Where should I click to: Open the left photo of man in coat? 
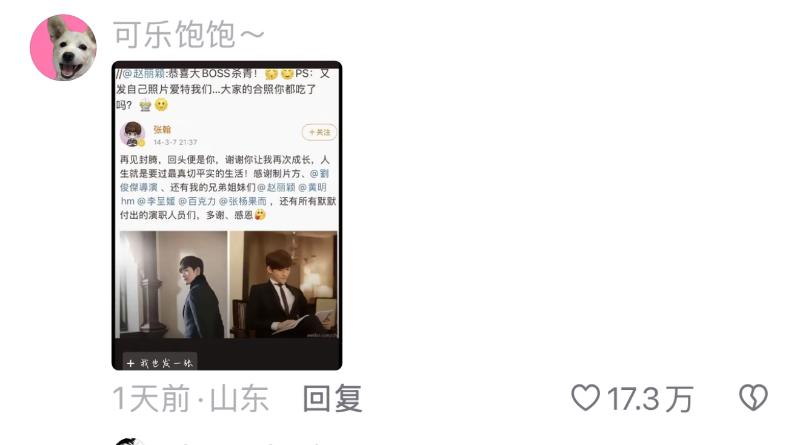[173, 284]
